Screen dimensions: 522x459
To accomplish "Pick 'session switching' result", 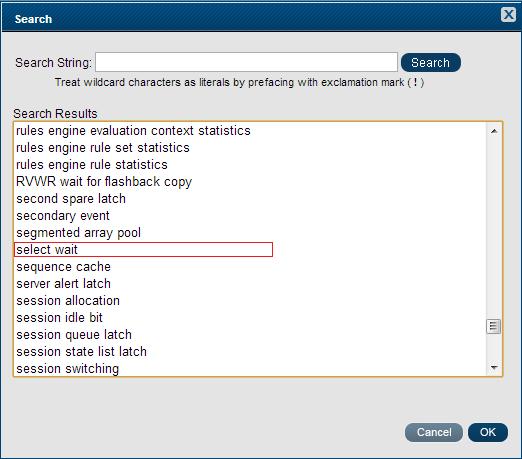I will click(68, 369).
